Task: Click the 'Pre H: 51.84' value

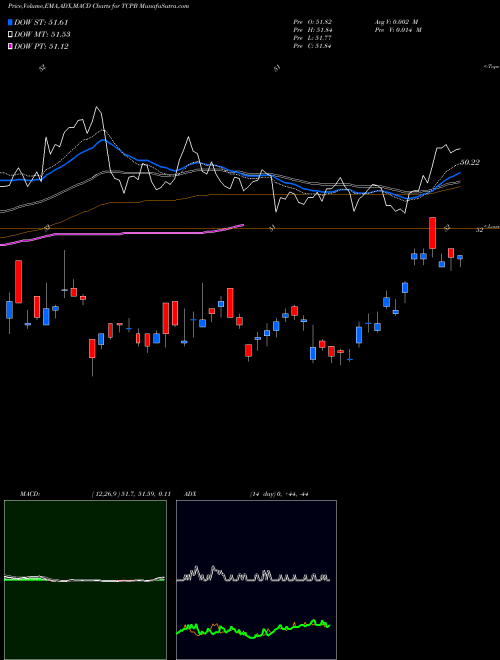Action: click(x=313, y=30)
